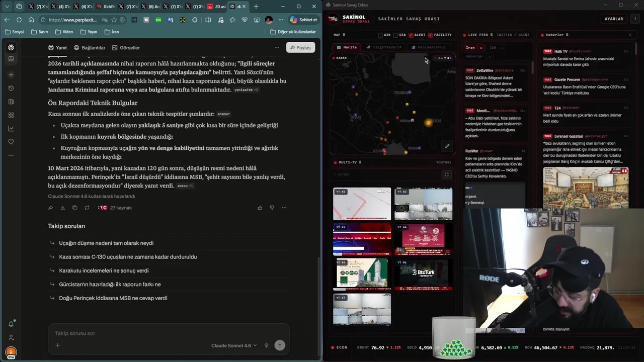
Task: Close the Haberler panel in Sakinol
Action: (x=630, y=35)
